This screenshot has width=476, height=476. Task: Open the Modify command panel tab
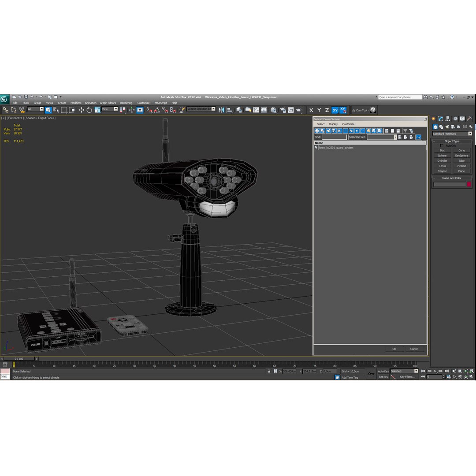[440, 119]
